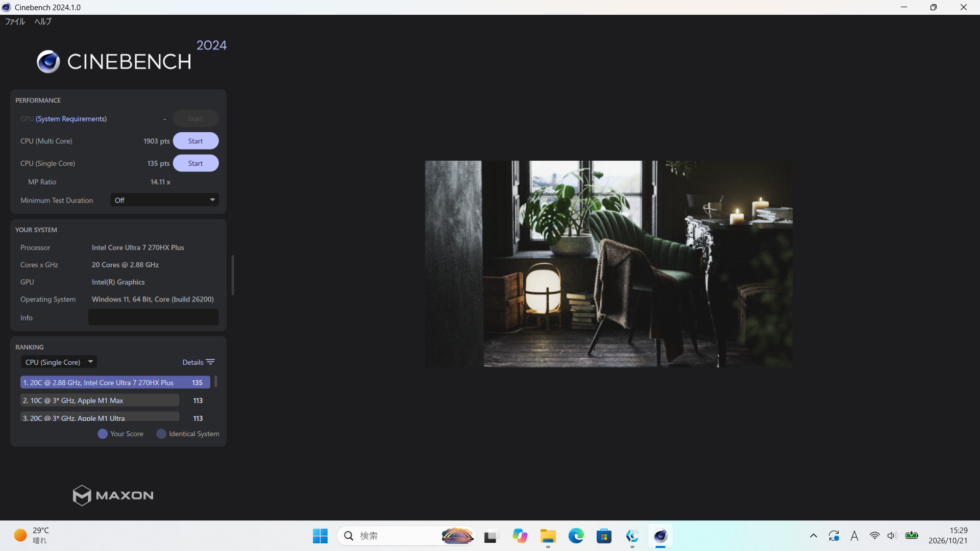Open the GPU System Requirements link
This screenshot has height=551, width=980.
click(x=71, y=119)
